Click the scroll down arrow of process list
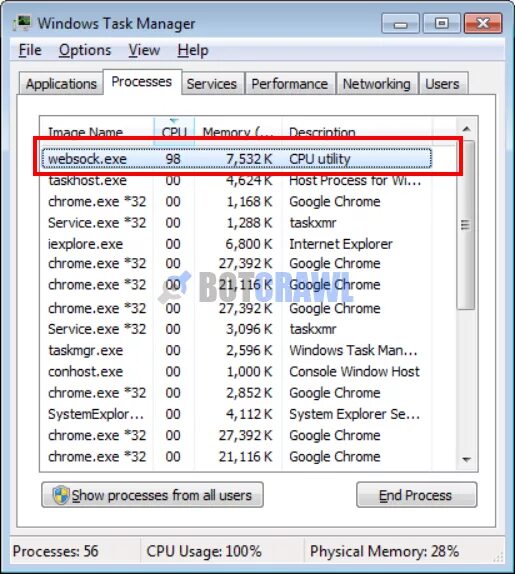The width and height of the screenshot is (515, 574). (467, 459)
